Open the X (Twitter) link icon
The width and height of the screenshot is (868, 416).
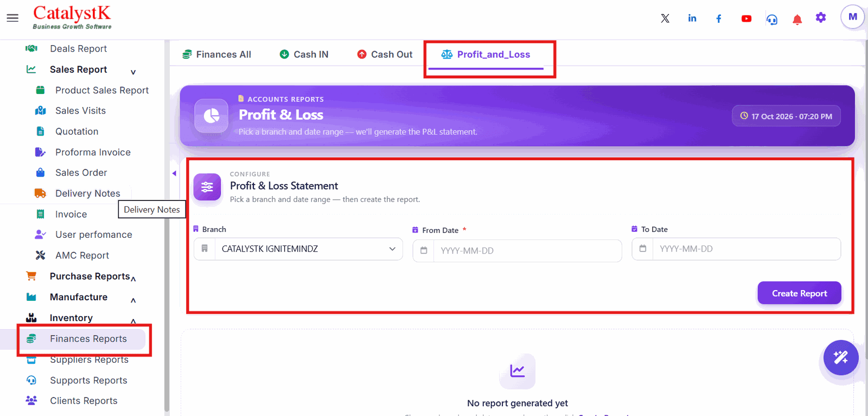click(665, 18)
